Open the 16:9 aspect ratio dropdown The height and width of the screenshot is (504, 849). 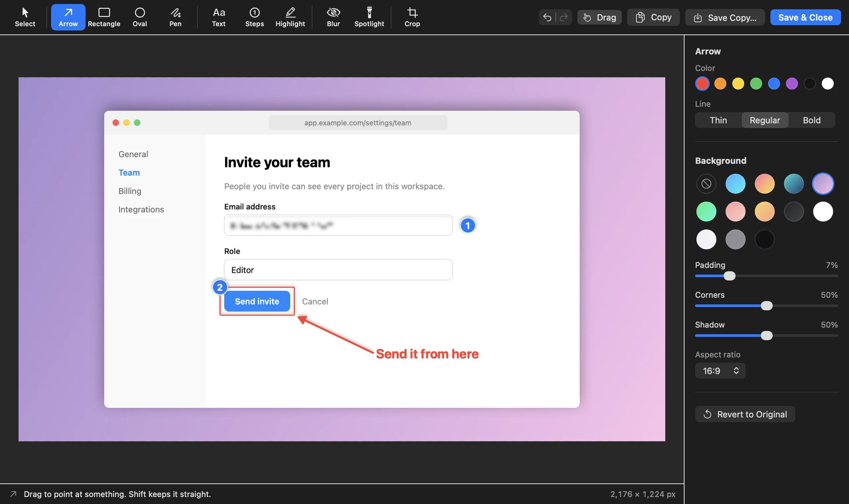pyautogui.click(x=720, y=370)
